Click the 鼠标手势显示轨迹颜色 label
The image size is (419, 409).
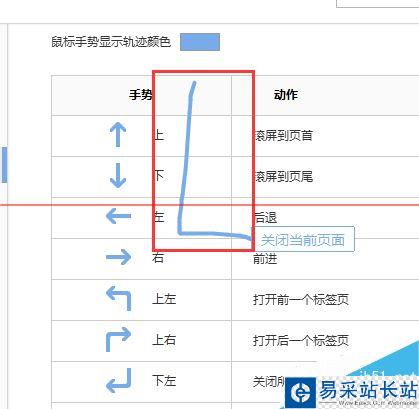(x=111, y=42)
